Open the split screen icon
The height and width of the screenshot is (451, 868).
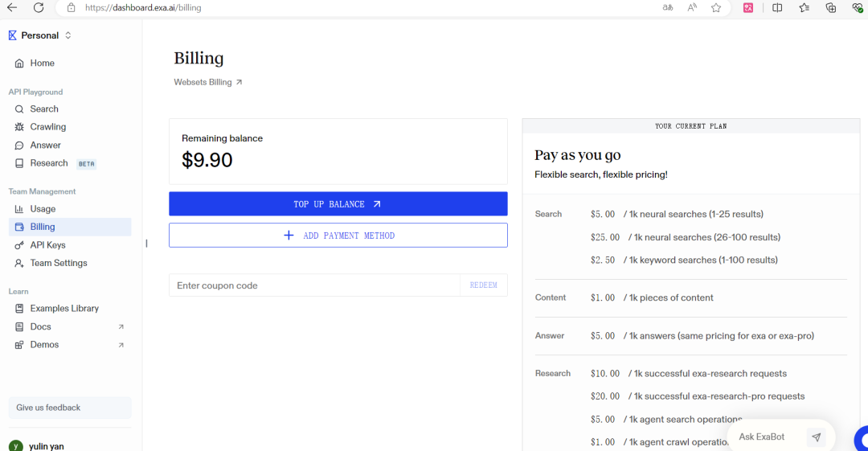pyautogui.click(x=777, y=8)
